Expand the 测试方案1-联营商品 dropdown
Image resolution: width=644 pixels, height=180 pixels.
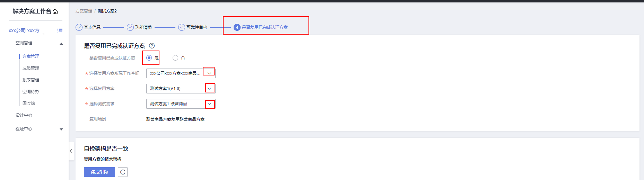[x=181, y=104]
